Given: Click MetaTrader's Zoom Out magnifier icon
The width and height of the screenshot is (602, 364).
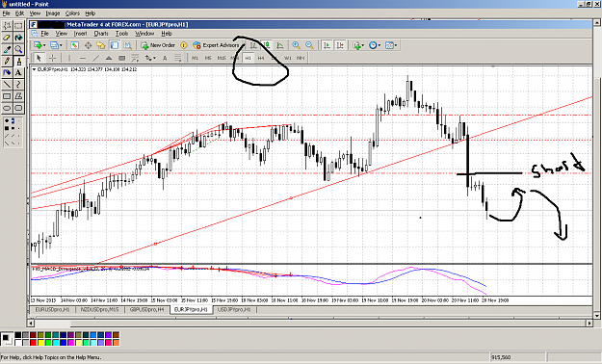Looking at the screenshot, I should [x=309, y=45].
